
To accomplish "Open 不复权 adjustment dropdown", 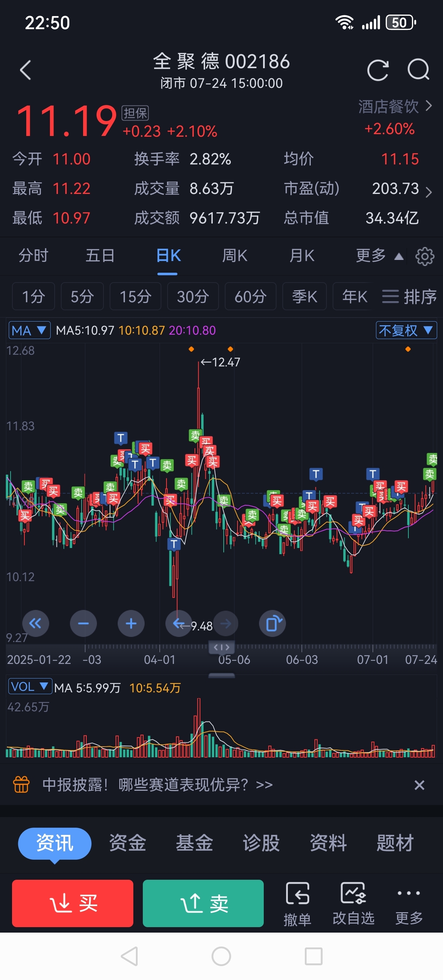I will coord(406,330).
